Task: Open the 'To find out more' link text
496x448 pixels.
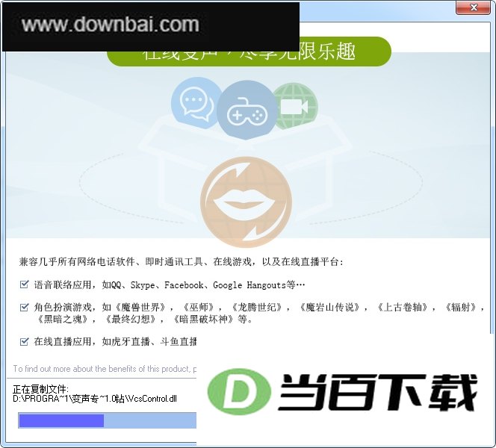Action: click(105, 369)
